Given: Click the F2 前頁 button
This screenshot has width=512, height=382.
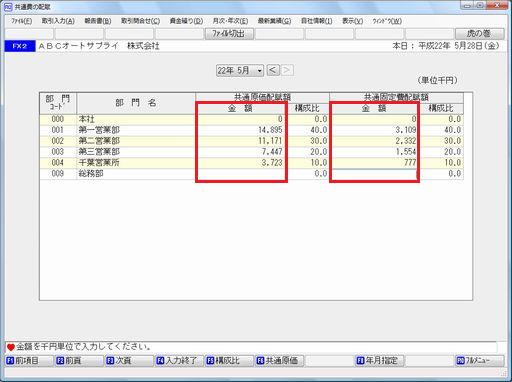Looking at the screenshot, I should point(79,361).
